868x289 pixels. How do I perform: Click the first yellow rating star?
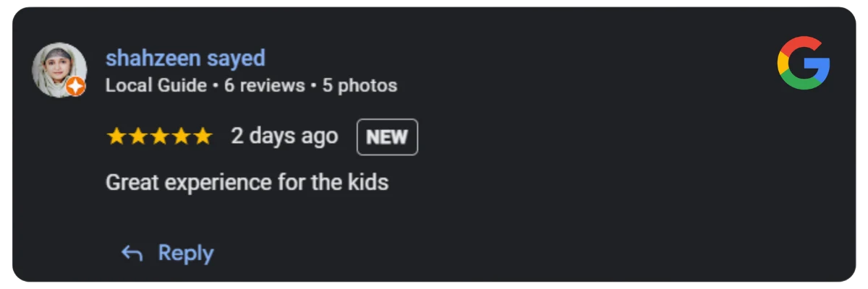point(116,136)
